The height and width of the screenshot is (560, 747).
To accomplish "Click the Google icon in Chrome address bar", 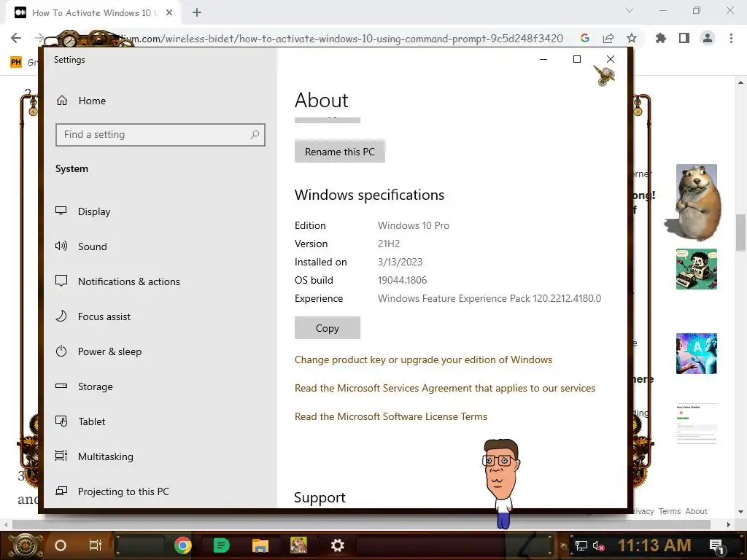I will click(x=585, y=38).
